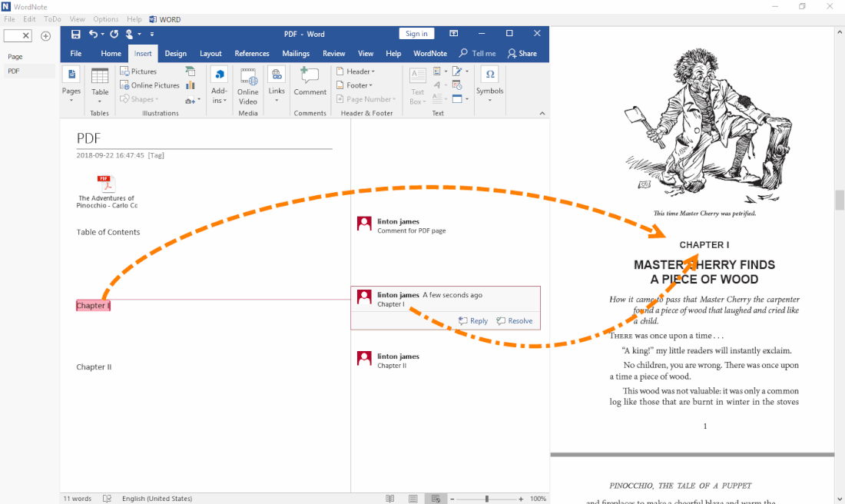Click English (United States) language indicator
845x504 pixels.
157,499
